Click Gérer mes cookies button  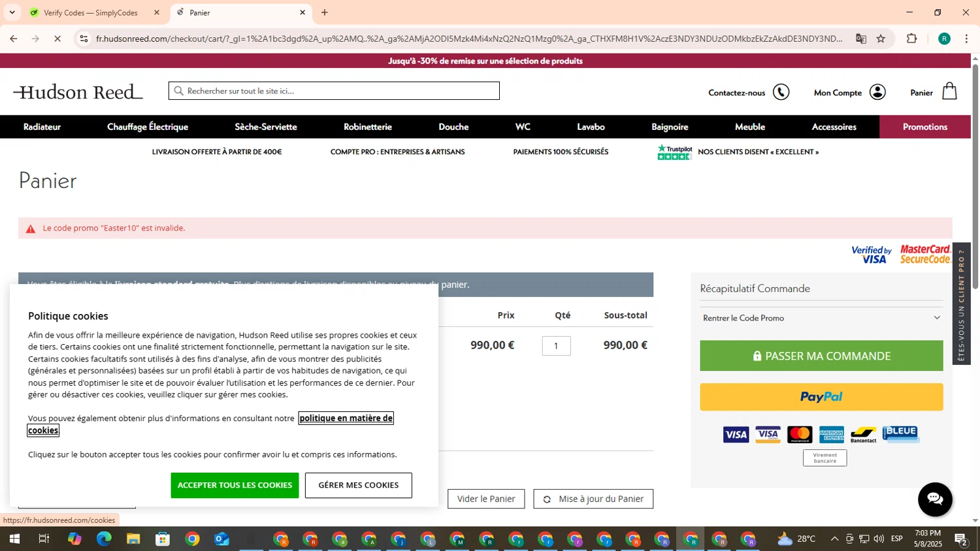[358, 485]
